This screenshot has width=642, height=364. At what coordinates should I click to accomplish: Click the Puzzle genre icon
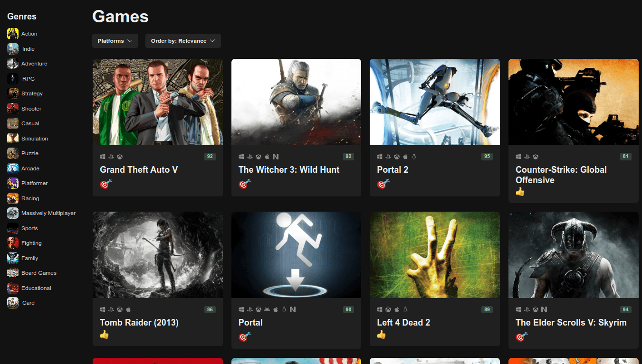tap(13, 153)
